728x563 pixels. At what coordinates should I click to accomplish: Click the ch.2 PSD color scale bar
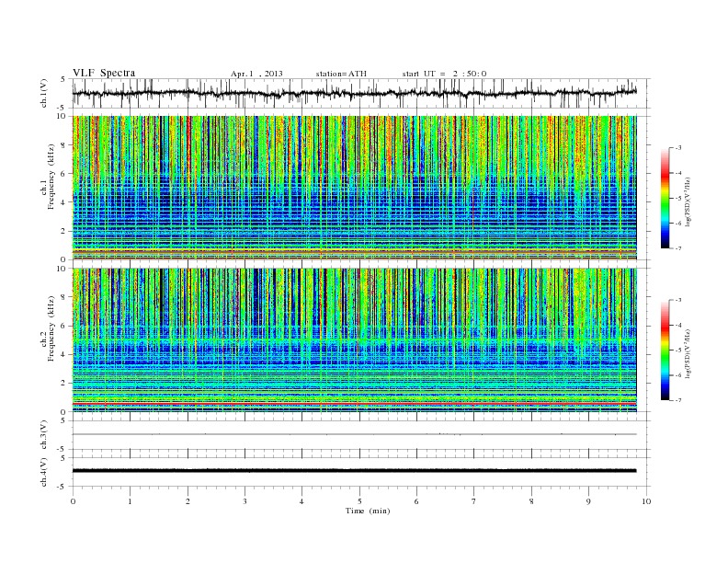point(665,350)
